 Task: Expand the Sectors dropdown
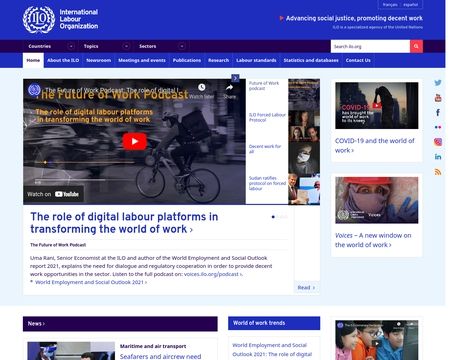tap(182, 46)
